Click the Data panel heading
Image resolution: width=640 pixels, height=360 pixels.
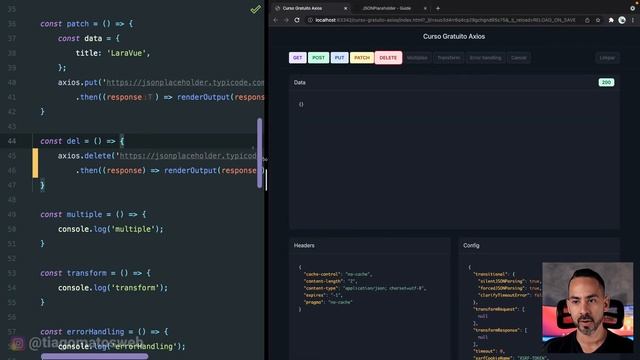click(300, 82)
